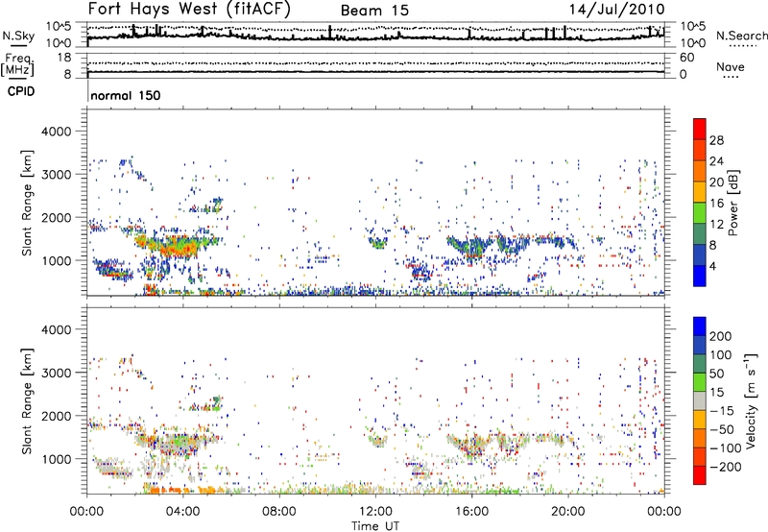The image size is (768, 532).
Task: Click the Nave axis value '60'
Action: point(686,58)
